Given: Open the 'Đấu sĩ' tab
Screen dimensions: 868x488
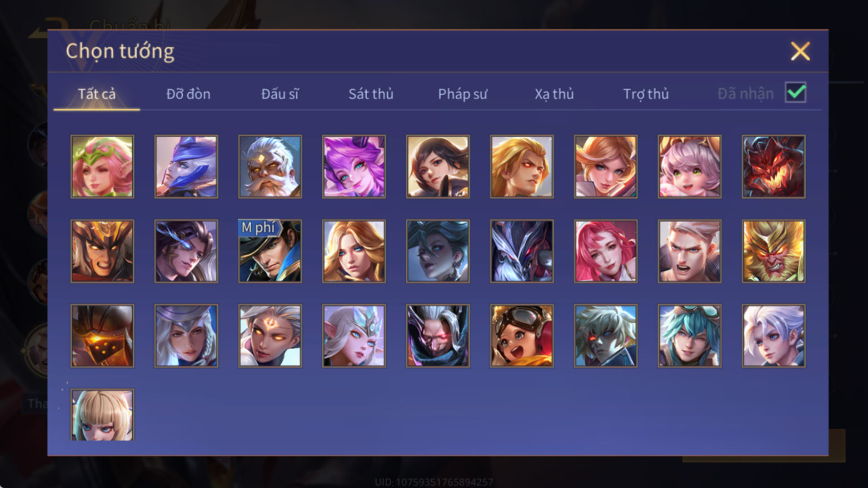Looking at the screenshot, I should click(280, 94).
